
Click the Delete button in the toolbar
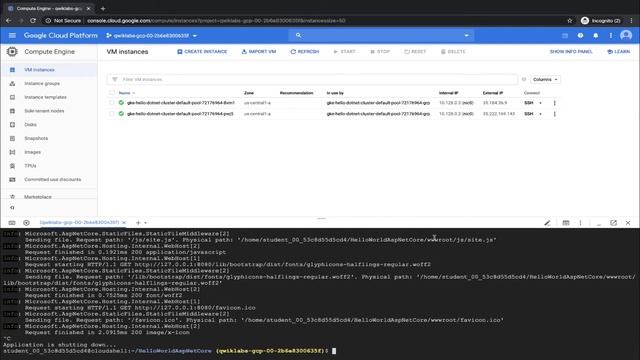point(453,52)
